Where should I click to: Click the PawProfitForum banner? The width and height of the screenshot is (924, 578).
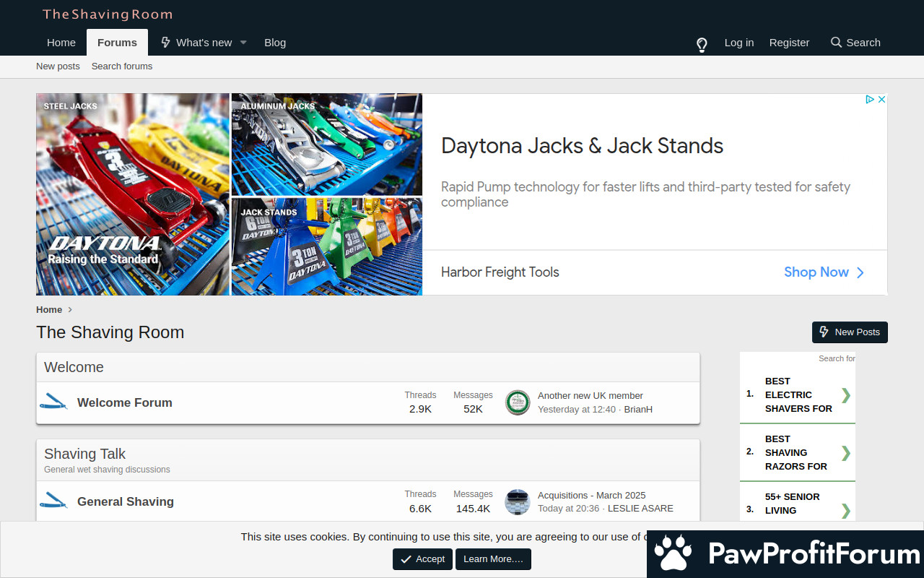pos(785,554)
